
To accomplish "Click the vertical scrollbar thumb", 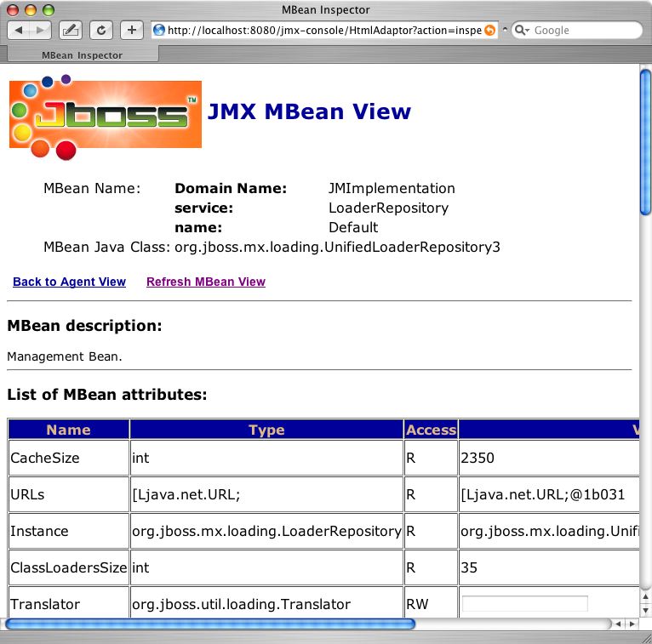I will 645,143.
